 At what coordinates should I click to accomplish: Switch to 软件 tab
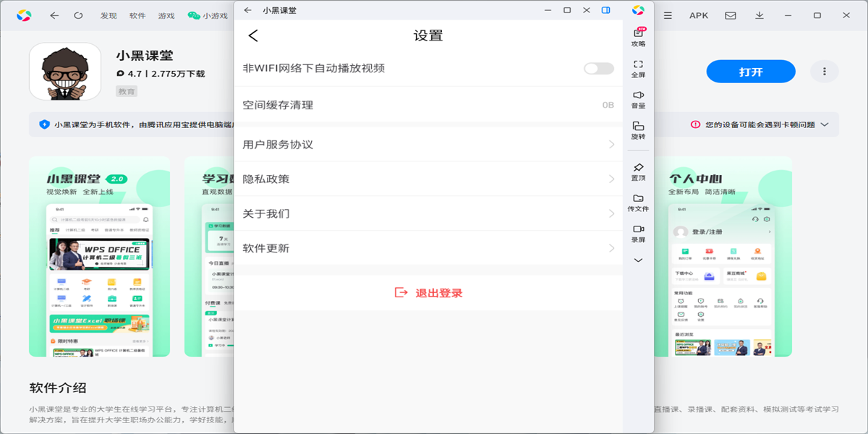137,15
